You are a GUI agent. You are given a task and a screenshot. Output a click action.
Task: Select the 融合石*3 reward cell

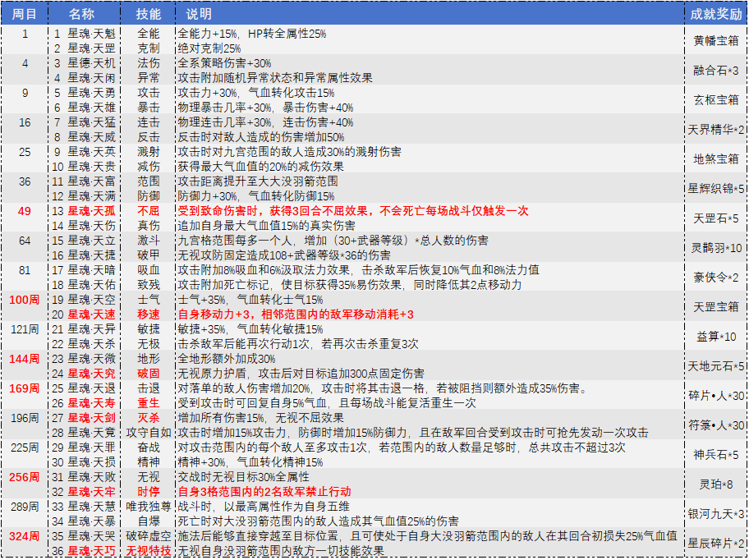(x=715, y=71)
